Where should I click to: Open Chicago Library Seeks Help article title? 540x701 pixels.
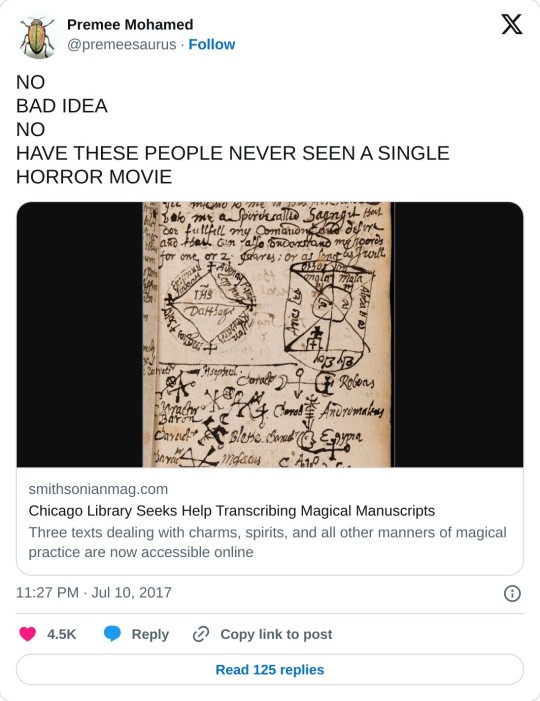click(232, 511)
